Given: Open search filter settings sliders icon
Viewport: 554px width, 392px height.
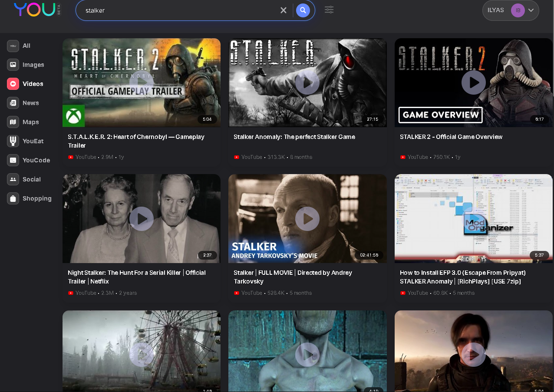Looking at the screenshot, I should 329,10.
